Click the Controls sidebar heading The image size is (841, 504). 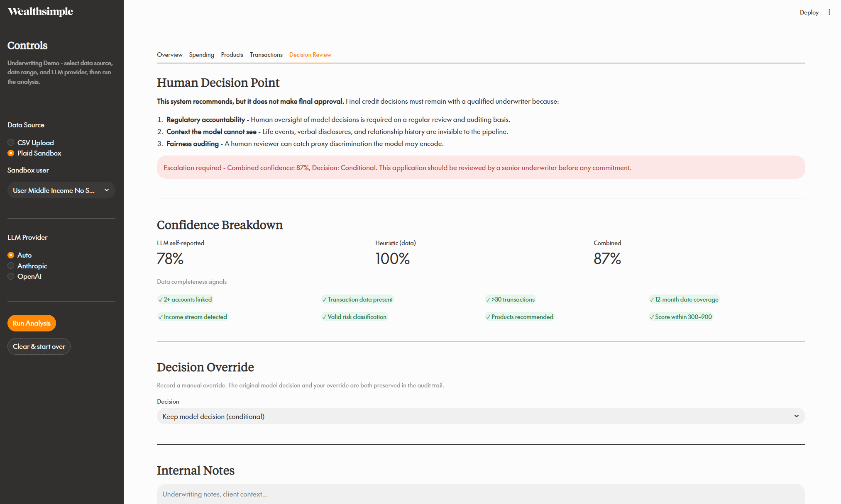click(x=27, y=45)
